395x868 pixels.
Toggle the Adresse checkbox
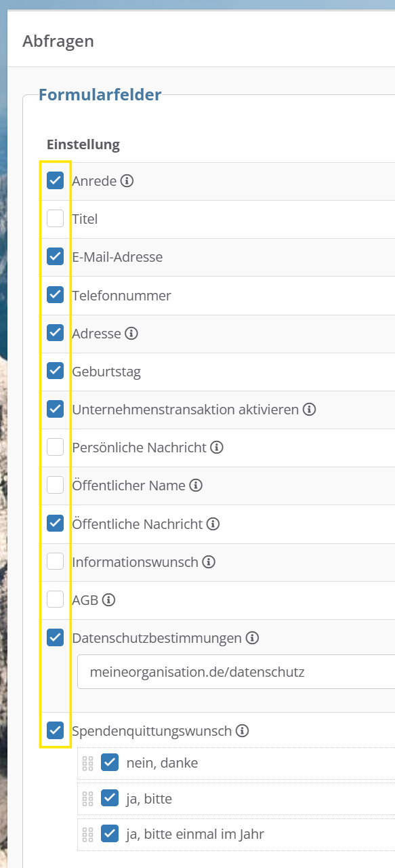coord(56,334)
